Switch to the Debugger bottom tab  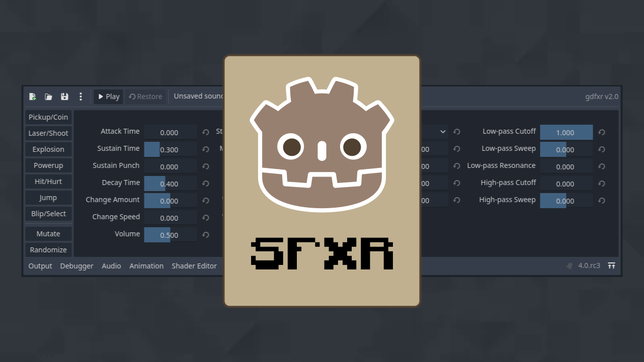[x=76, y=266]
